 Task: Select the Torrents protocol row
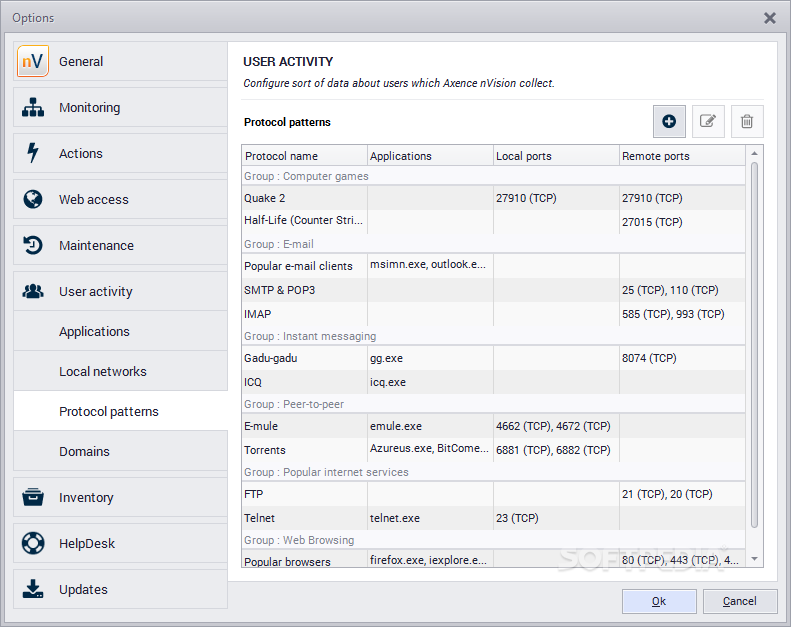(493, 450)
